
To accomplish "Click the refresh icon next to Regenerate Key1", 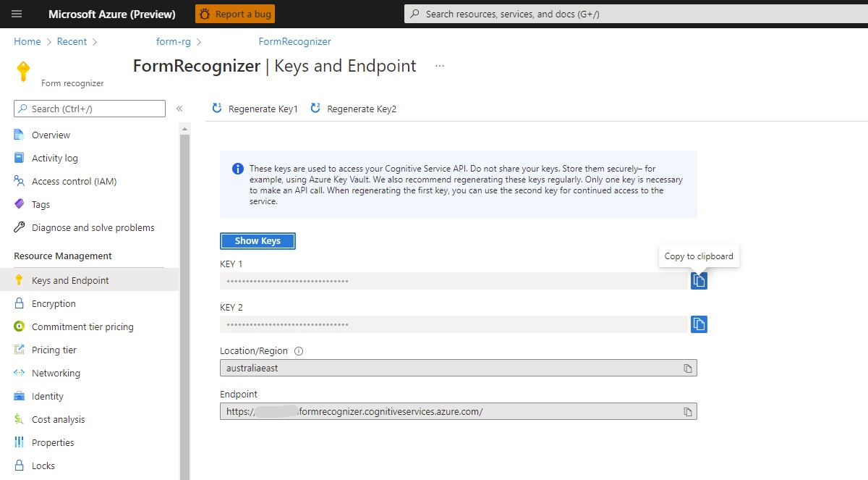I will 217,109.
